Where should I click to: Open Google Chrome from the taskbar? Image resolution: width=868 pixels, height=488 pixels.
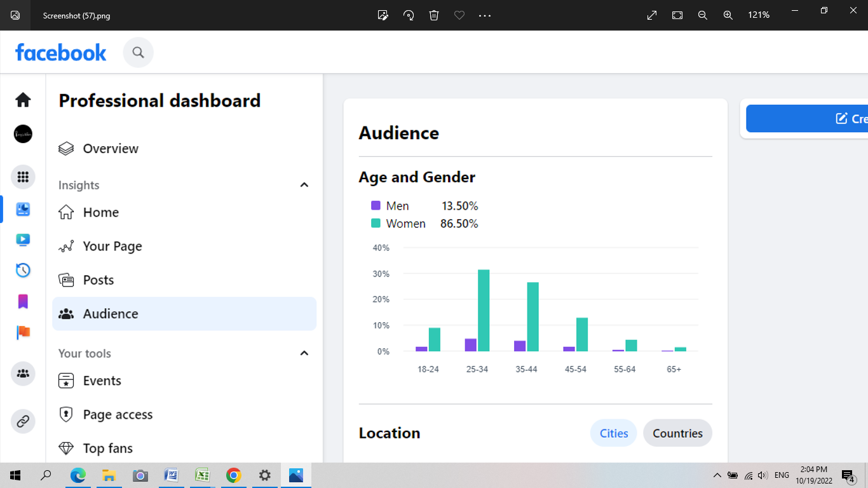(233, 475)
